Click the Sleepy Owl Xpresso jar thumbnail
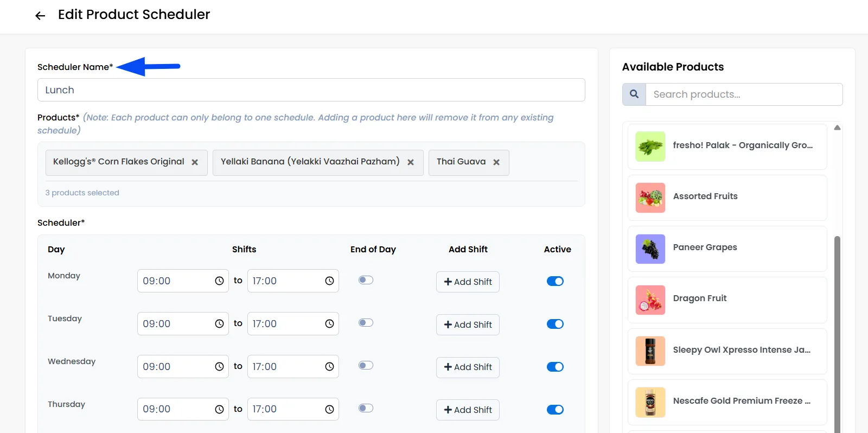The image size is (868, 433). coord(650,351)
